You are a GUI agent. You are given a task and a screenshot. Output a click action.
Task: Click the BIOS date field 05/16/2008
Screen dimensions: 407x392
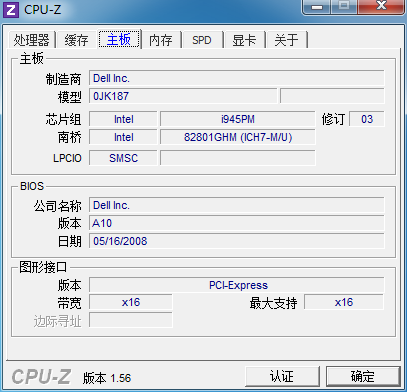point(237,241)
